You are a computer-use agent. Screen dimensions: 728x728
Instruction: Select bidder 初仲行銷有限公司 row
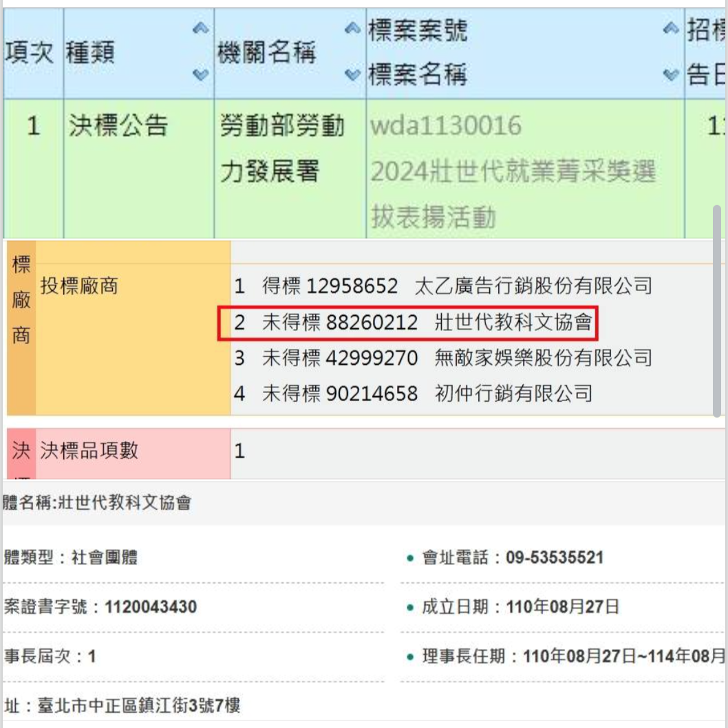tap(414, 394)
